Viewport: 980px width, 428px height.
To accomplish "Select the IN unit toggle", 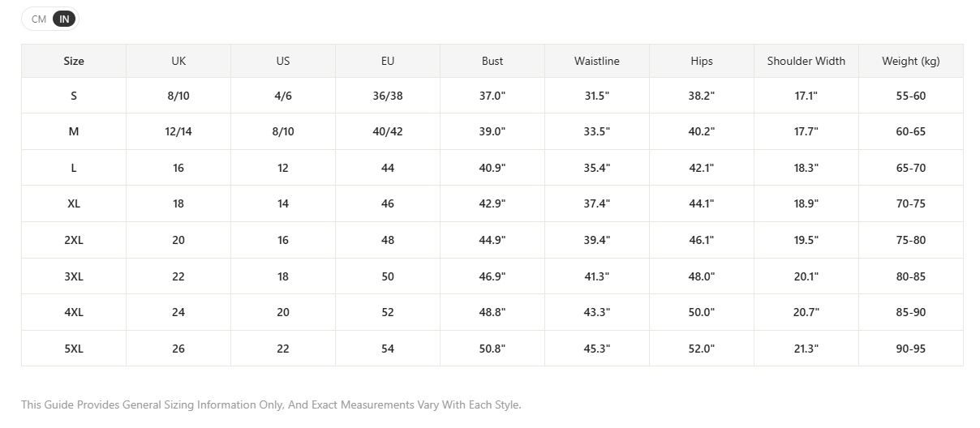I will click(64, 19).
